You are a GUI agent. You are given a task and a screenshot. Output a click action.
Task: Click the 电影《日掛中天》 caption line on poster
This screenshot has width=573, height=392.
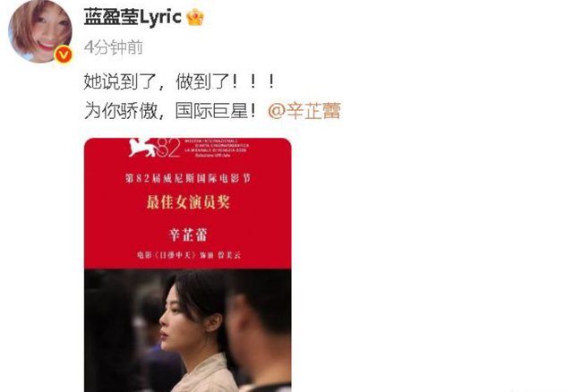[189, 255]
